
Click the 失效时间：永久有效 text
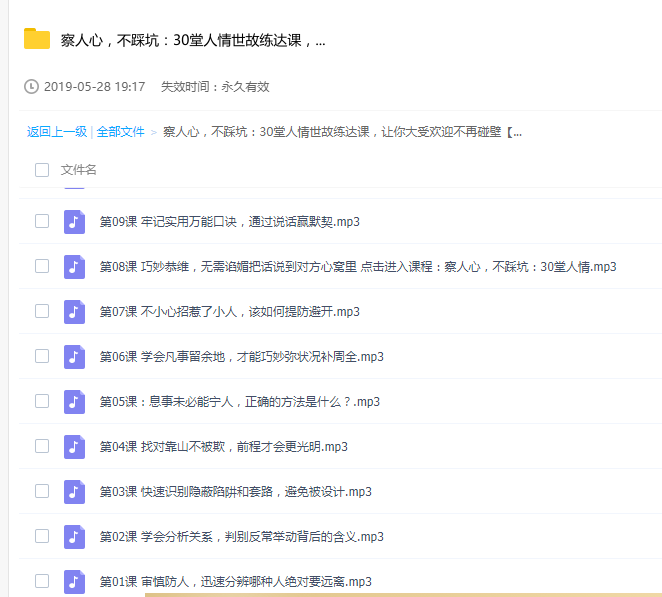tap(215, 87)
